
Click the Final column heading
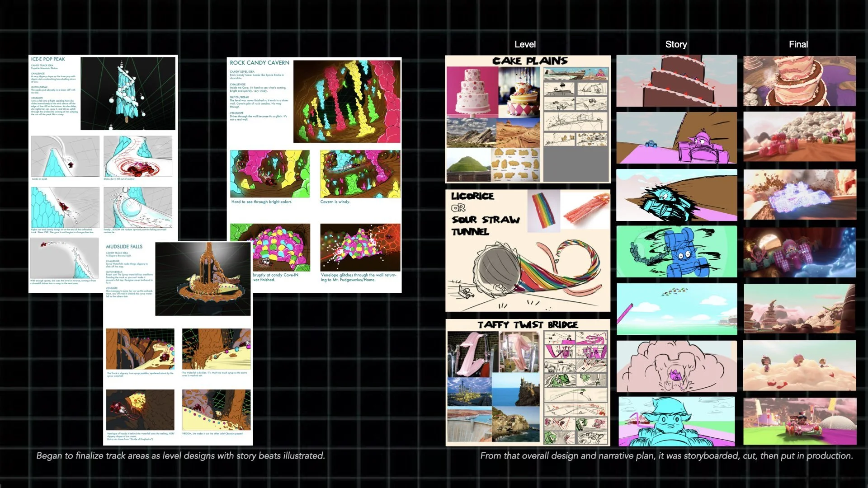798,44
